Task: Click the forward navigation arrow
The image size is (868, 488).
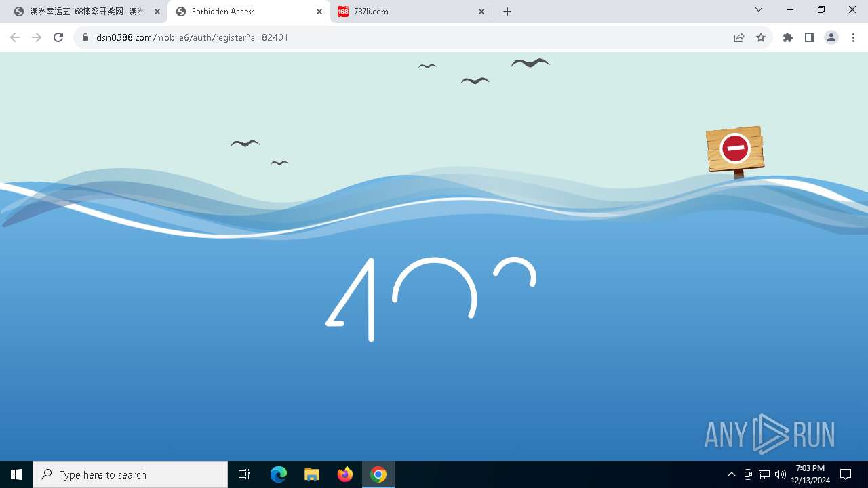Action: [37, 37]
